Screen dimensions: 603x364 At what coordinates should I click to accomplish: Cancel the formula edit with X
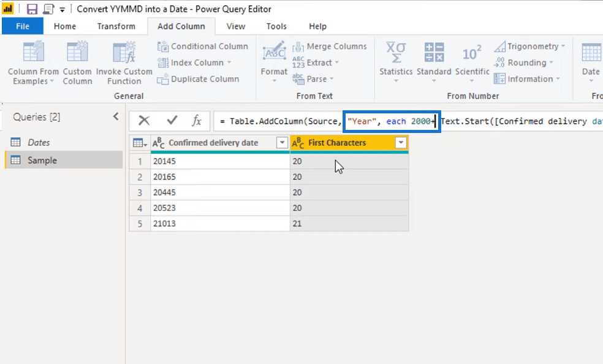coord(144,121)
